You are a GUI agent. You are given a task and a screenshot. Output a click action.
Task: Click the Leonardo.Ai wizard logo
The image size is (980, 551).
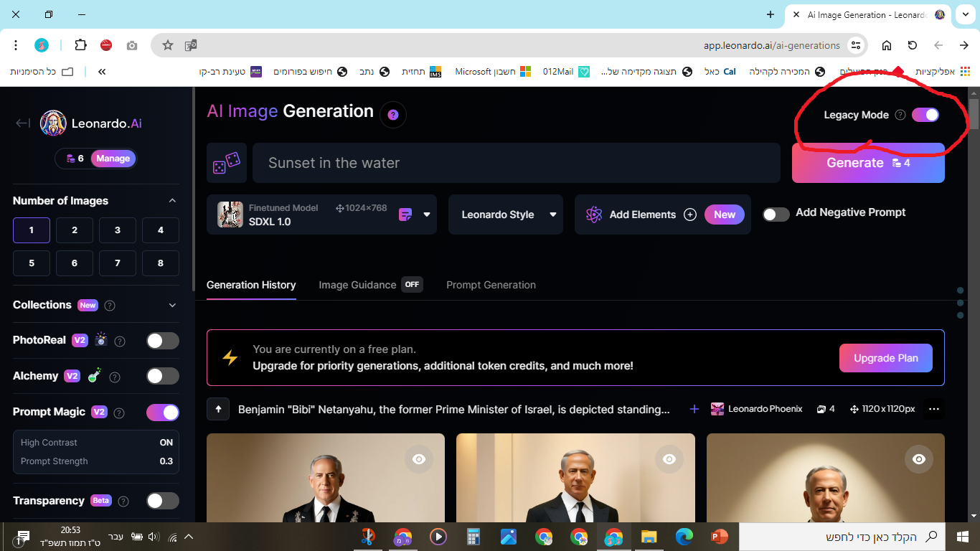pyautogui.click(x=53, y=123)
